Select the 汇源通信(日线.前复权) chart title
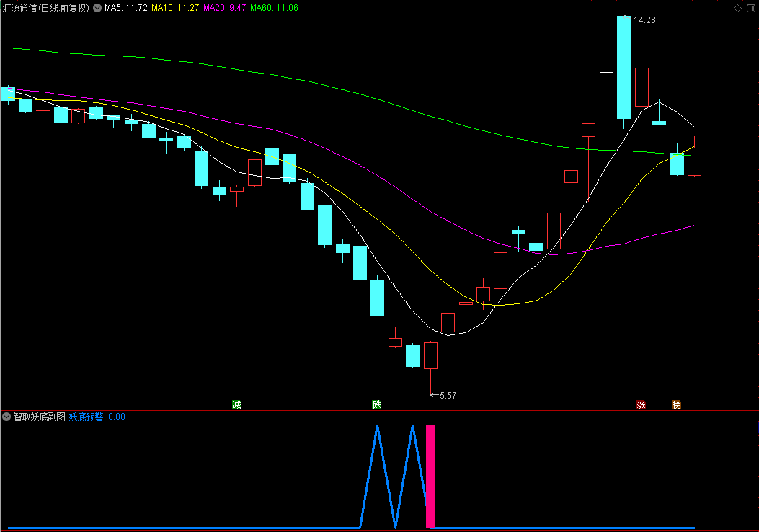This screenshot has height=532, width=759. click(x=46, y=8)
